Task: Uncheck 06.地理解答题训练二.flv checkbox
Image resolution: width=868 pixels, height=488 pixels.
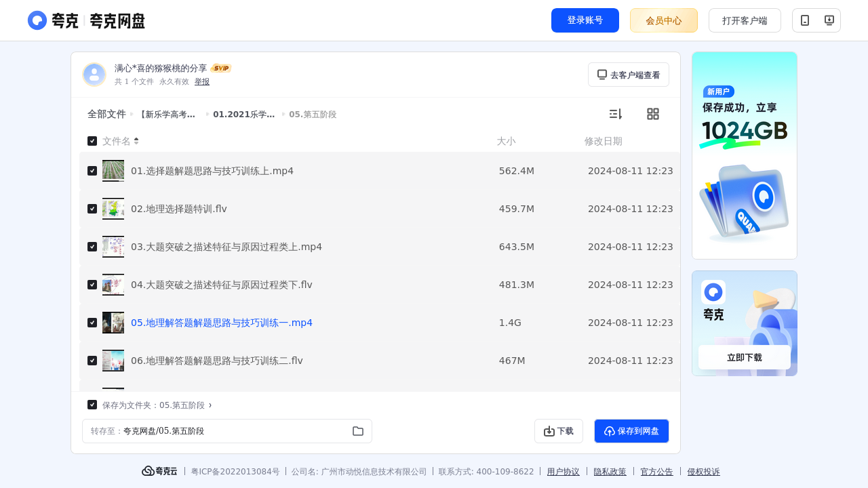Action: tap(92, 361)
